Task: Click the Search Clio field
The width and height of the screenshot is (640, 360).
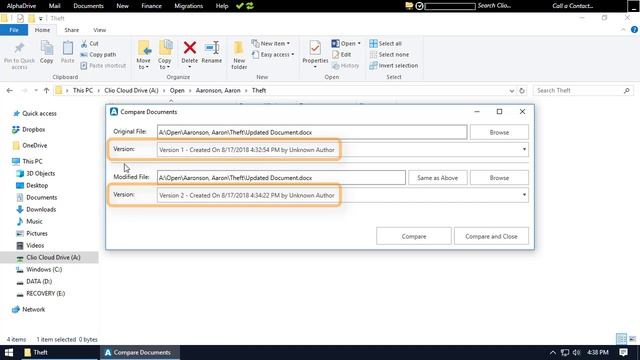Action: click(x=494, y=6)
